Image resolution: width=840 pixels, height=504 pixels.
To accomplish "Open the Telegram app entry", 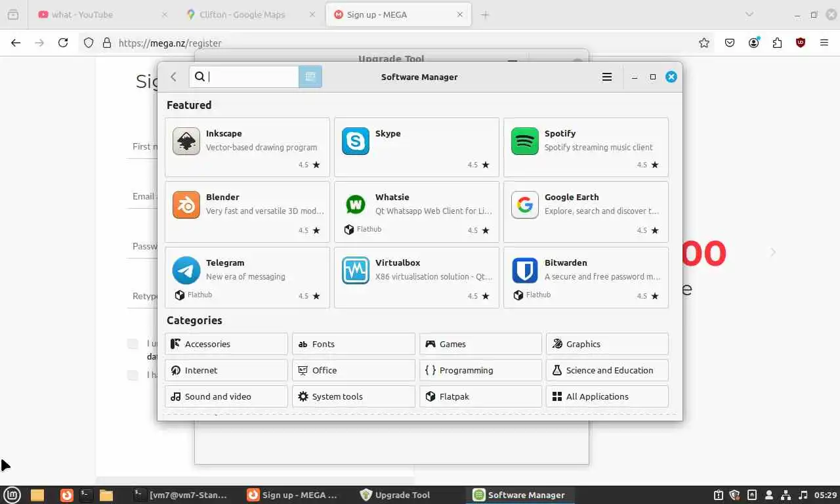I will click(247, 278).
